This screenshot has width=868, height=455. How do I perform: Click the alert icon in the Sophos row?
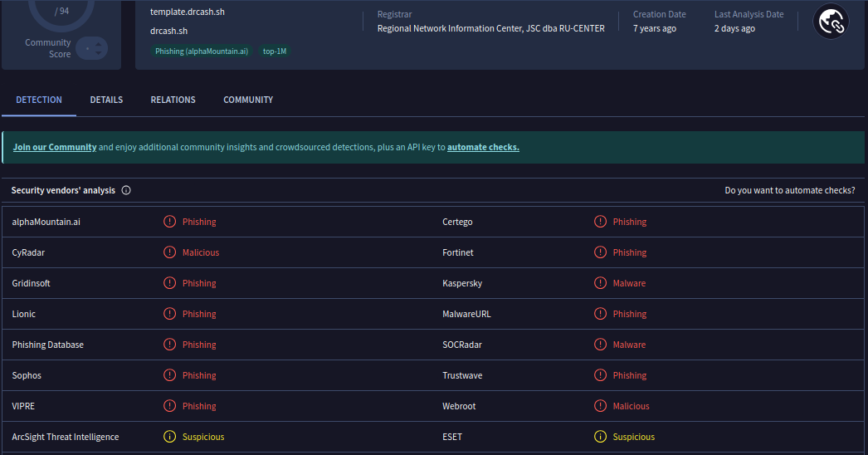[169, 375]
